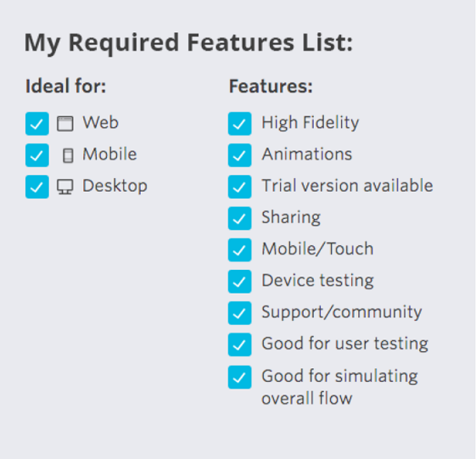Toggle Good for user testing checkbox
The height and width of the screenshot is (459, 476).
pyautogui.click(x=240, y=344)
